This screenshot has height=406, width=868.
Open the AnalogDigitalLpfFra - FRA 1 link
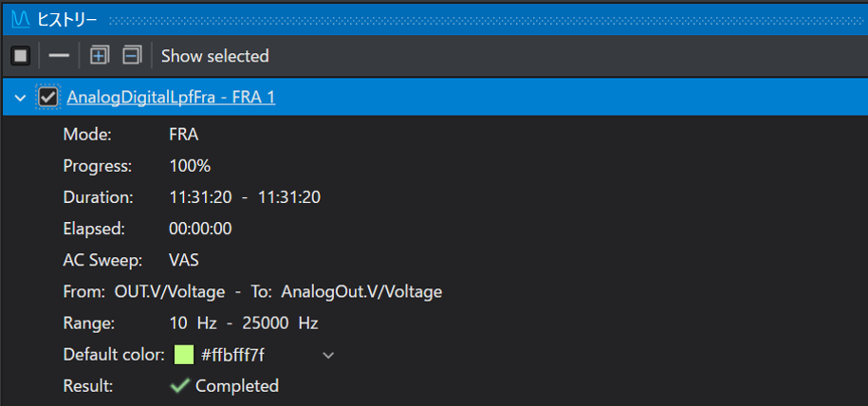[x=171, y=98]
